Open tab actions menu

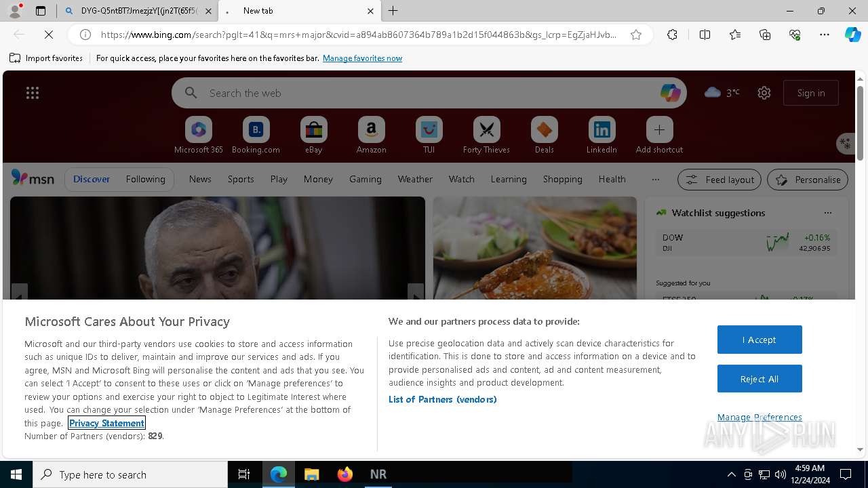(x=41, y=11)
